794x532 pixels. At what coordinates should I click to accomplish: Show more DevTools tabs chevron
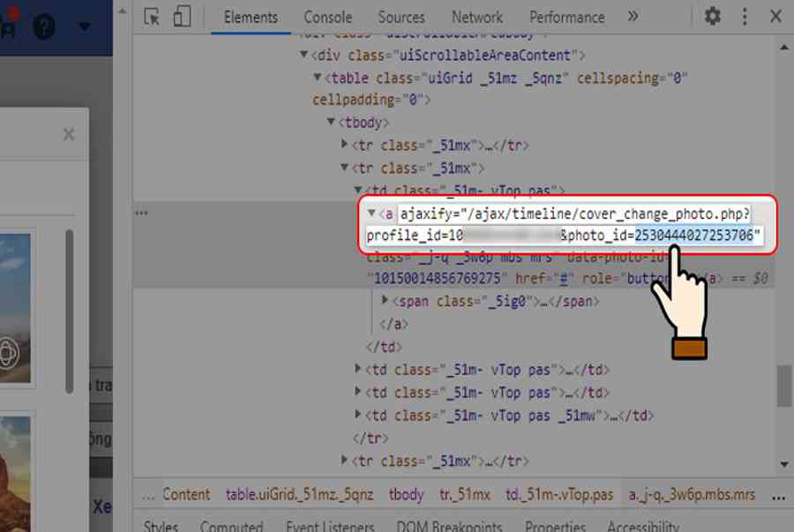coord(633,17)
